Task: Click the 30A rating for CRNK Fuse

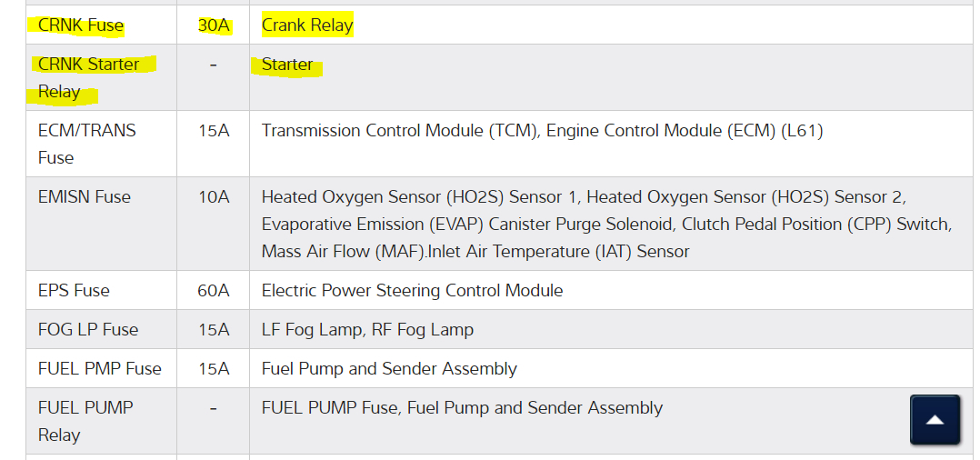Action: (214, 25)
